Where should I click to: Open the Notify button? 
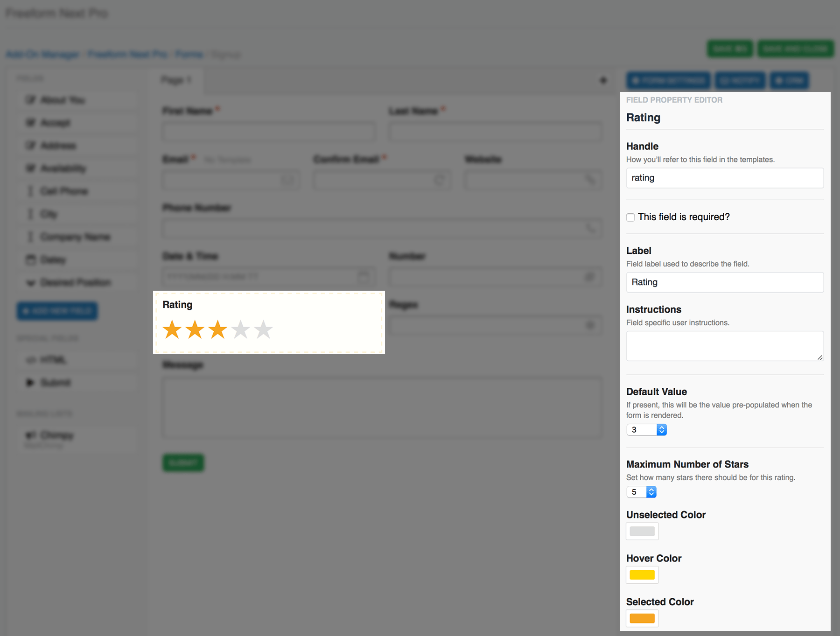740,81
